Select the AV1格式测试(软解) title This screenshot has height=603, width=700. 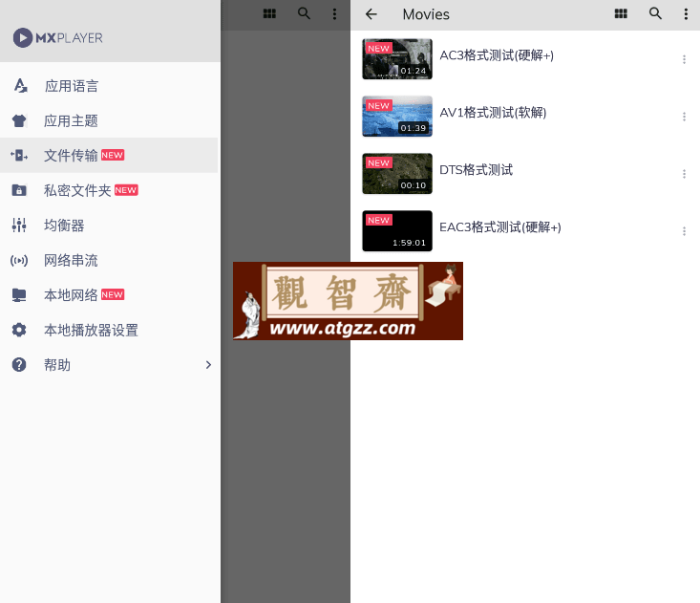click(493, 113)
